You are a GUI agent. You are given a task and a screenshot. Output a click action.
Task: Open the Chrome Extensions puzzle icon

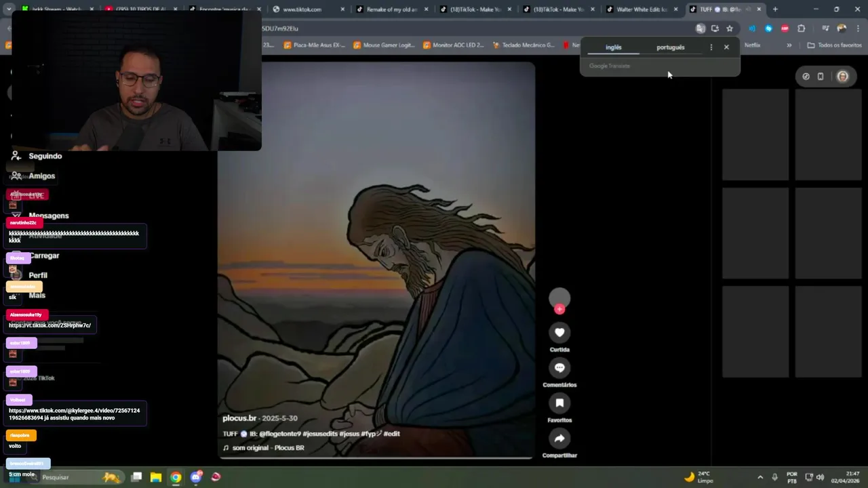point(802,28)
